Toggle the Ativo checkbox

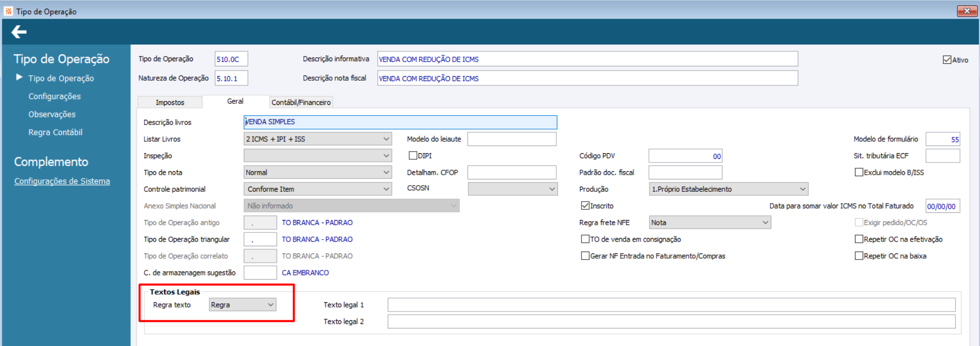point(947,60)
